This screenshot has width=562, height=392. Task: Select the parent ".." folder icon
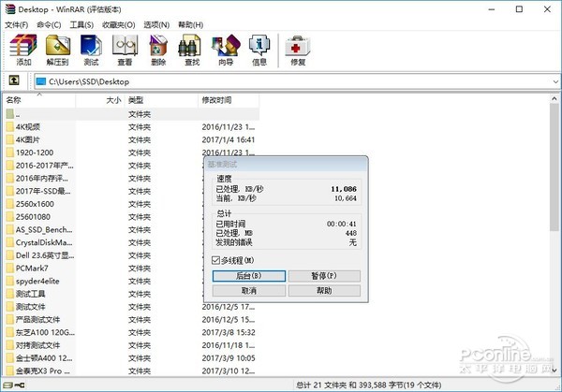tap(10, 114)
